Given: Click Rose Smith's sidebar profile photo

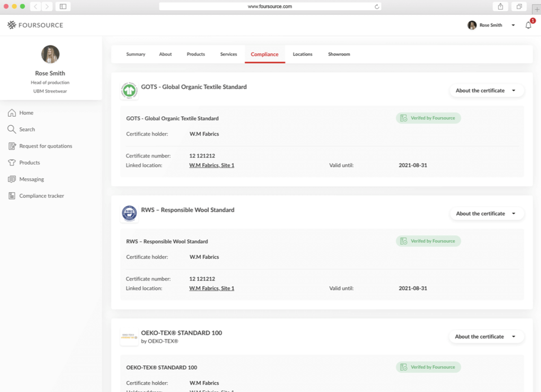Looking at the screenshot, I should (50, 54).
